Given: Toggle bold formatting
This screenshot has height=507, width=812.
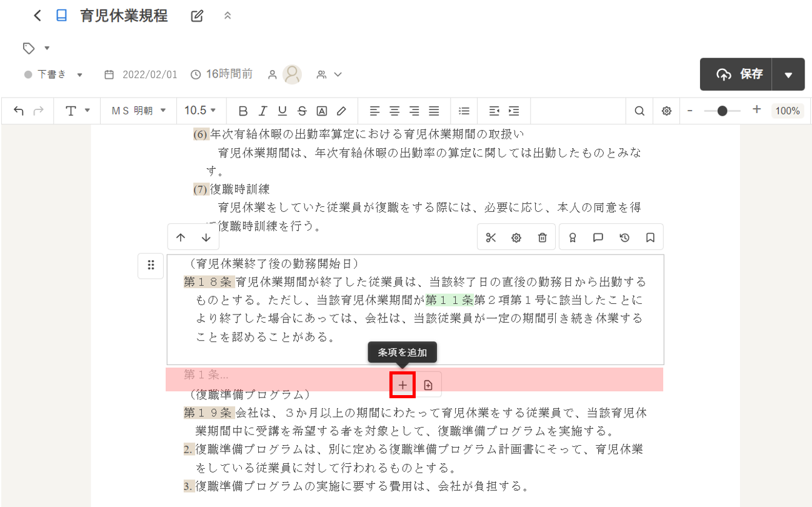Looking at the screenshot, I should [x=243, y=111].
